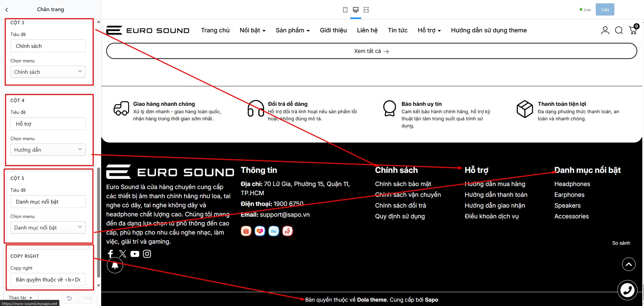Open the Earphones category link

[569, 195]
